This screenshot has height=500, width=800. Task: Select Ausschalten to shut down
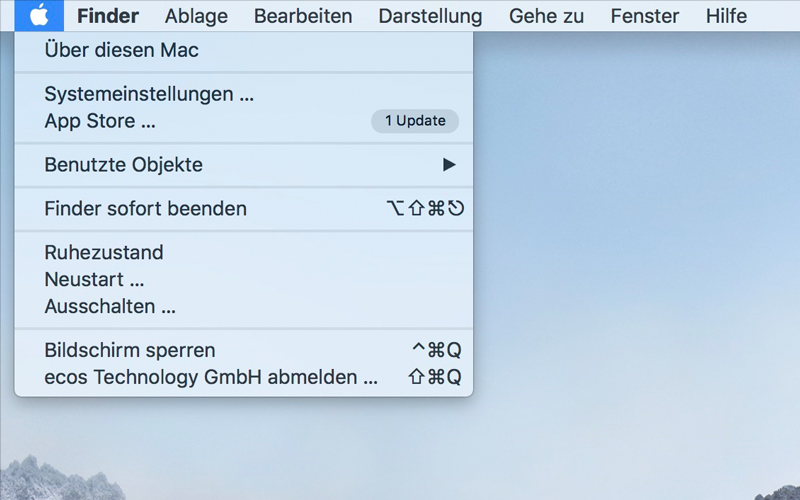110,307
